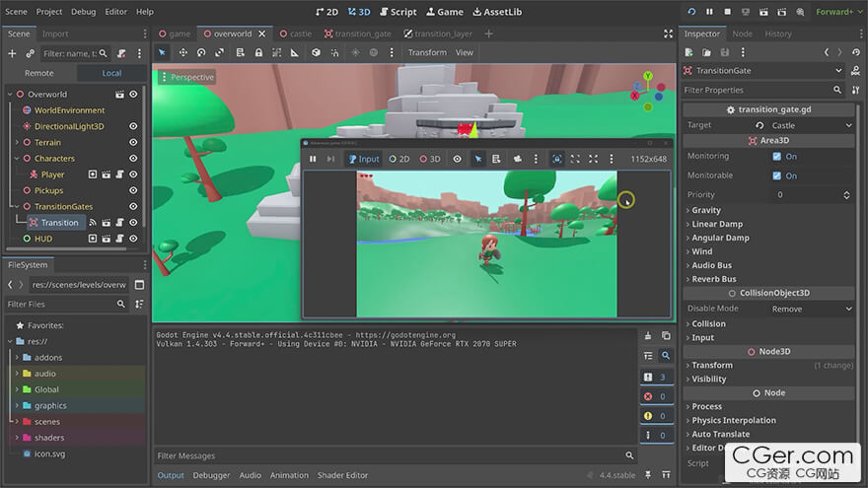868x488 pixels.
Task: Expand the Terrain node
Action: click(17, 142)
